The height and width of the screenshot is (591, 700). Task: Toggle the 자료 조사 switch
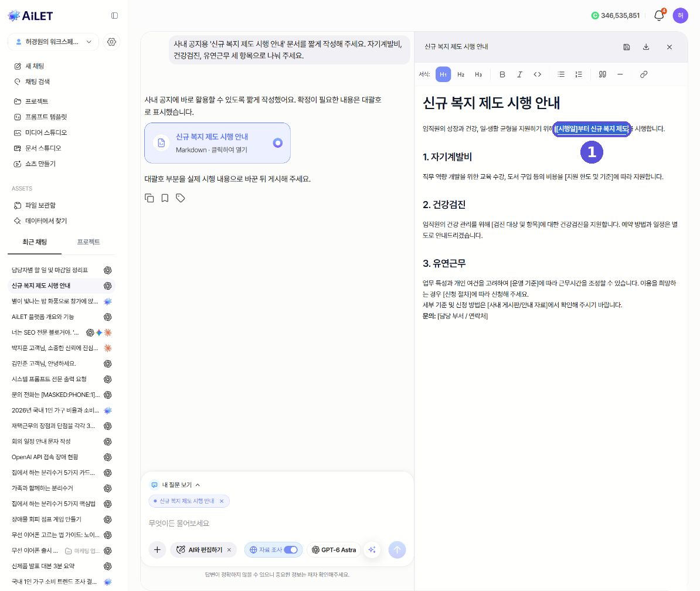pyautogui.click(x=291, y=550)
